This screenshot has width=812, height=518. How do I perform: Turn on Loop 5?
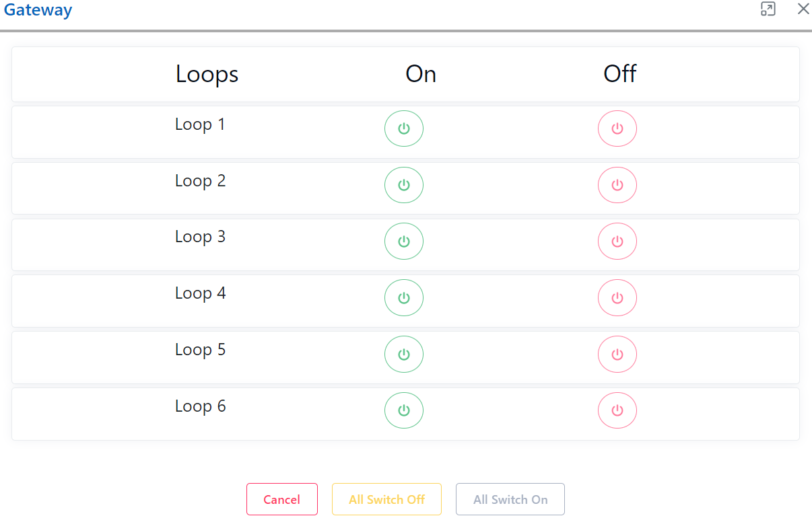click(404, 354)
